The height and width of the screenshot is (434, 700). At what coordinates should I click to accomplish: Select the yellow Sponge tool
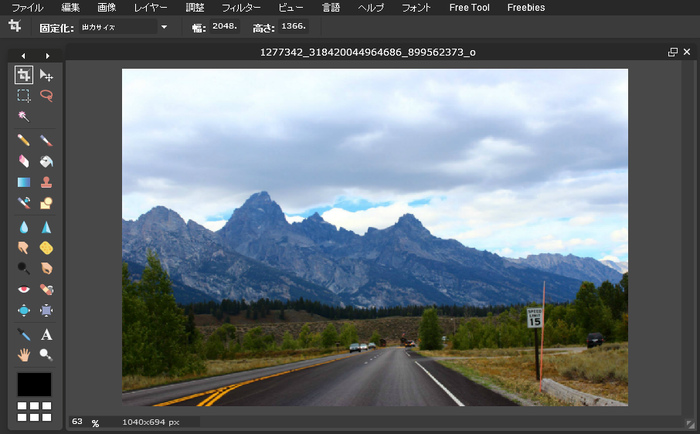[x=46, y=248]
